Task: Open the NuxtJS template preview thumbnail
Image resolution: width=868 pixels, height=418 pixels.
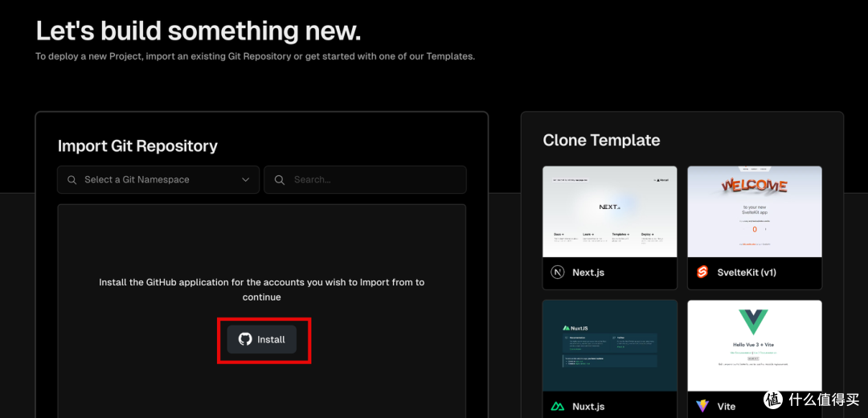Action: [610, 346]
